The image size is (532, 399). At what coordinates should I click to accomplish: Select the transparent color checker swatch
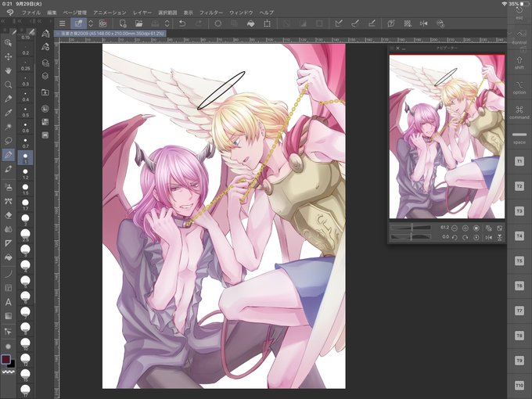point(9,372)
